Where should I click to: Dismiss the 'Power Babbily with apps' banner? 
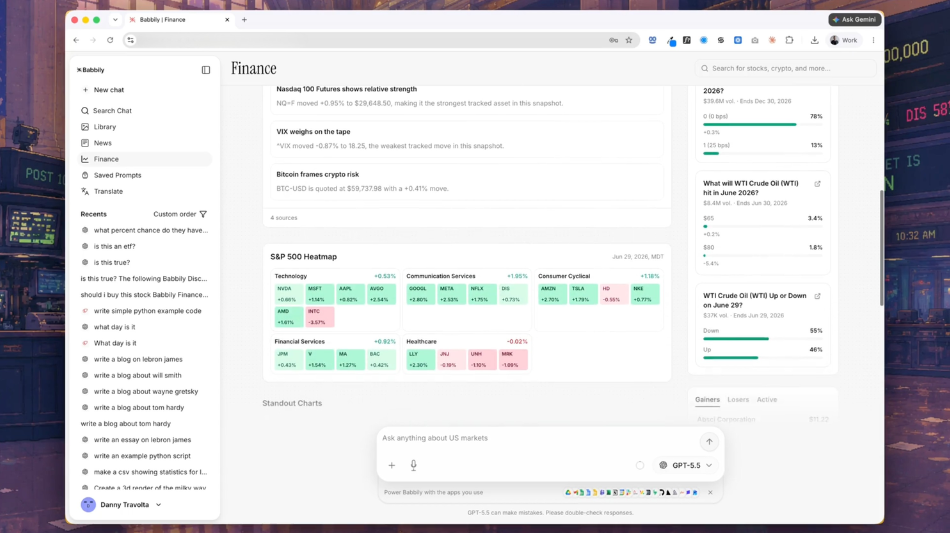click(x=710, y=492)
